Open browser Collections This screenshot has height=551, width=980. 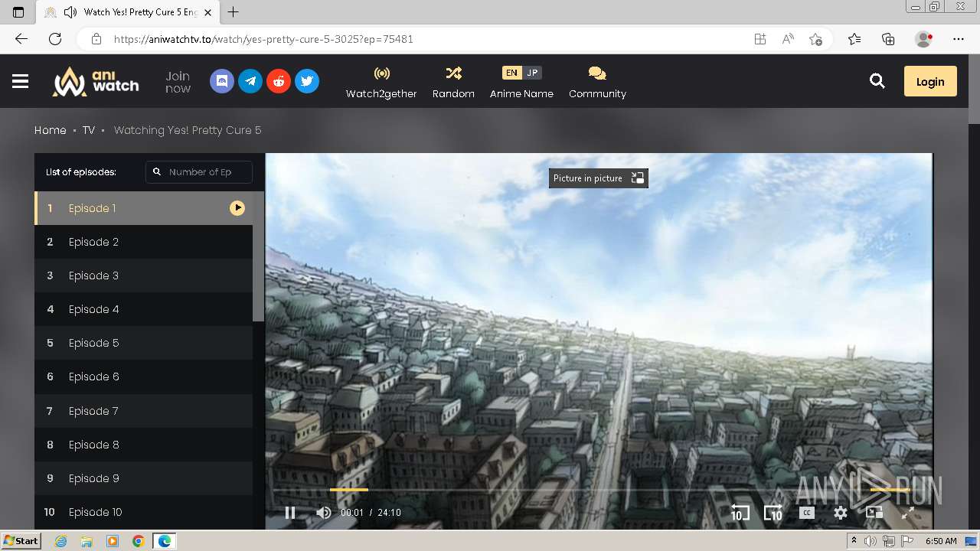tap(888, 39)
